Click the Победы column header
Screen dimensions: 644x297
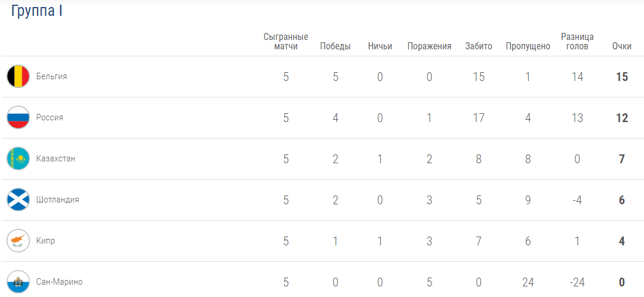pyautogui.click(x=335, y=46)
